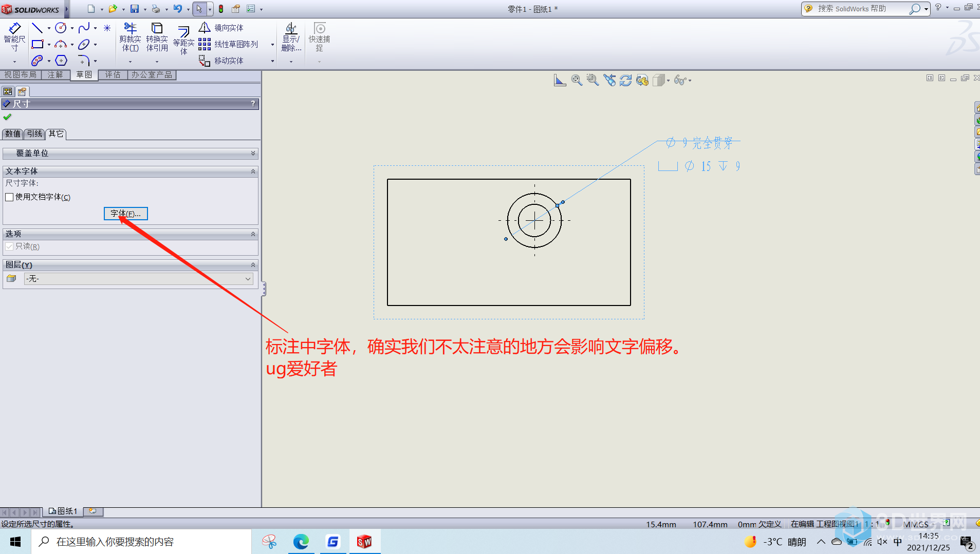Collapse the Options (选项) section
Image resolution: width=980 pixels, height=554 pixels.
click(x=253, y=234)
